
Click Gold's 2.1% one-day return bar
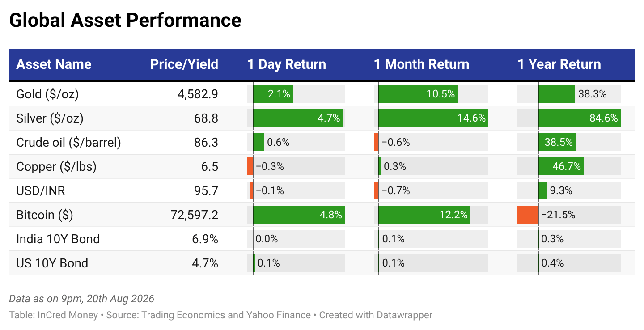pos(273,94)
